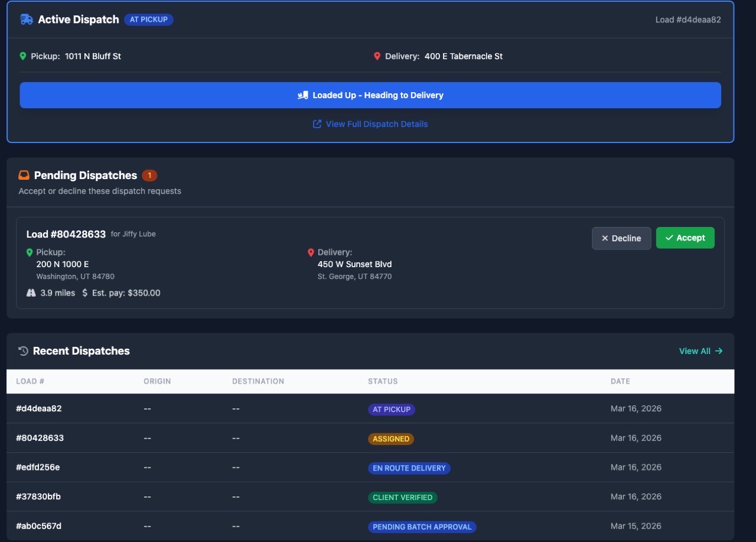
Task: Click the for Jiffy Lube client label
Action: coord(133,234)
